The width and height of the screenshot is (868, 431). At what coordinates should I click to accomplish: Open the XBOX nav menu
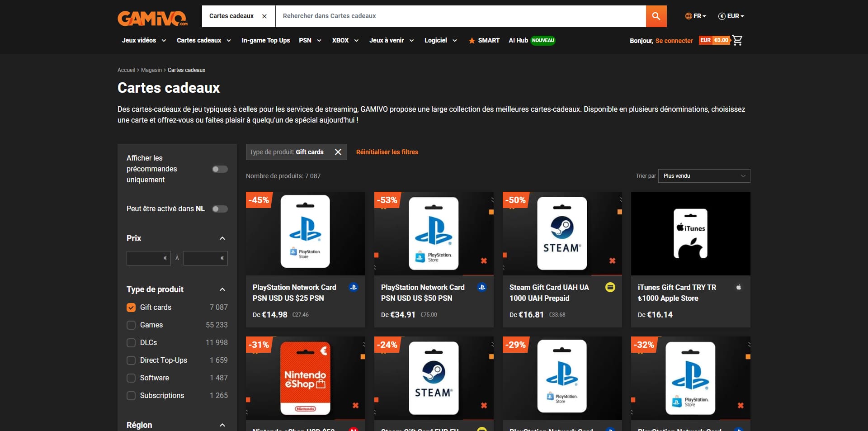345,40
